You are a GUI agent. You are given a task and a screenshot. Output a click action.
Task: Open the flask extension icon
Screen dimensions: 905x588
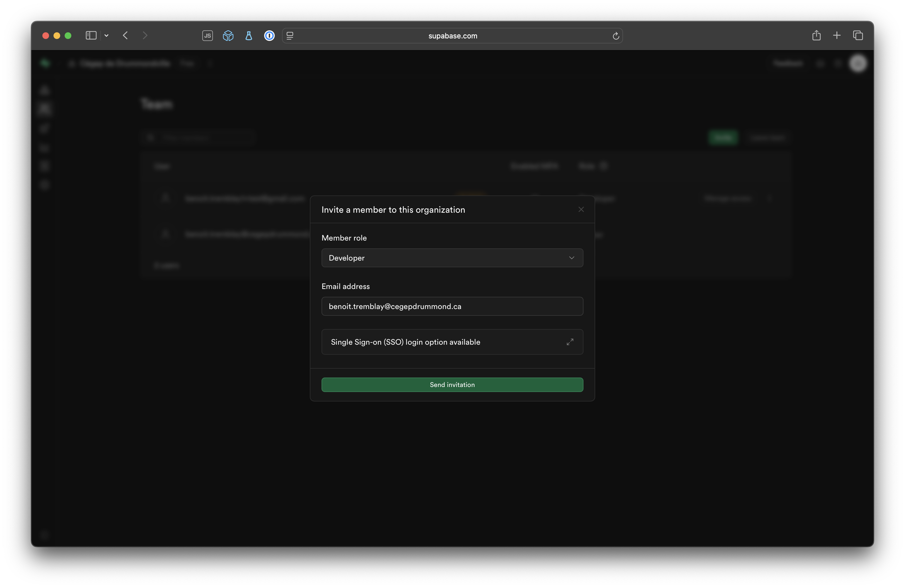click(249, 36)
